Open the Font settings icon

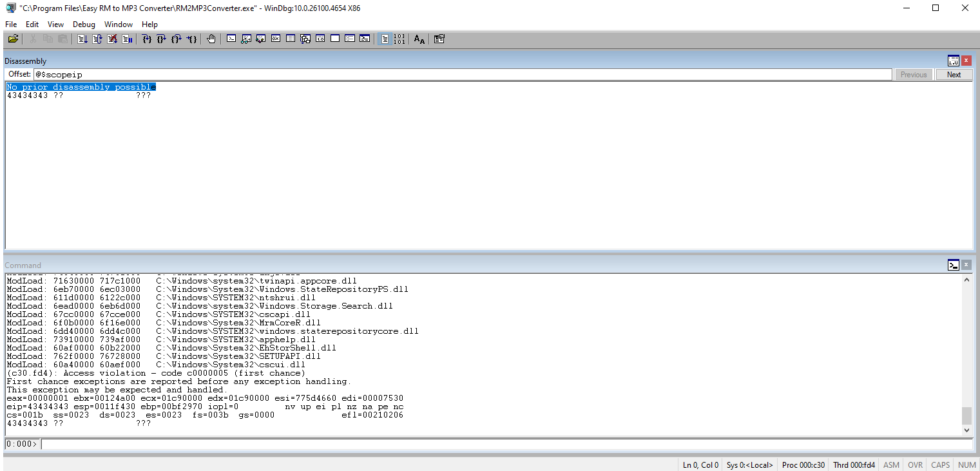(419, 39)
